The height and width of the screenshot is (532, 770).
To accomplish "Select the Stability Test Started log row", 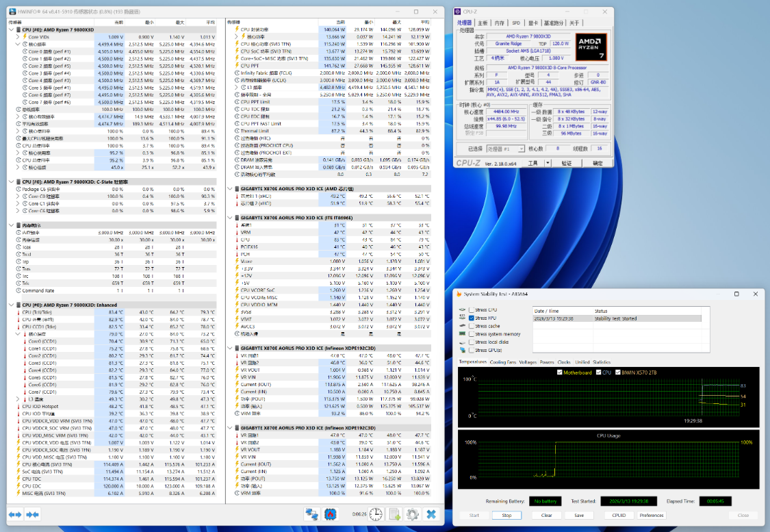I will point(616,318).
